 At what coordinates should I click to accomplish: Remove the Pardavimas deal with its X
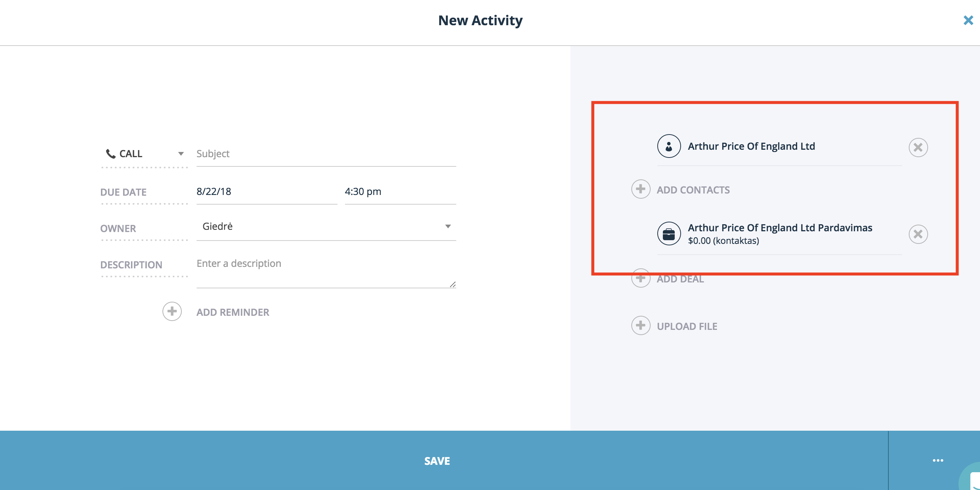tap(918, 234)
